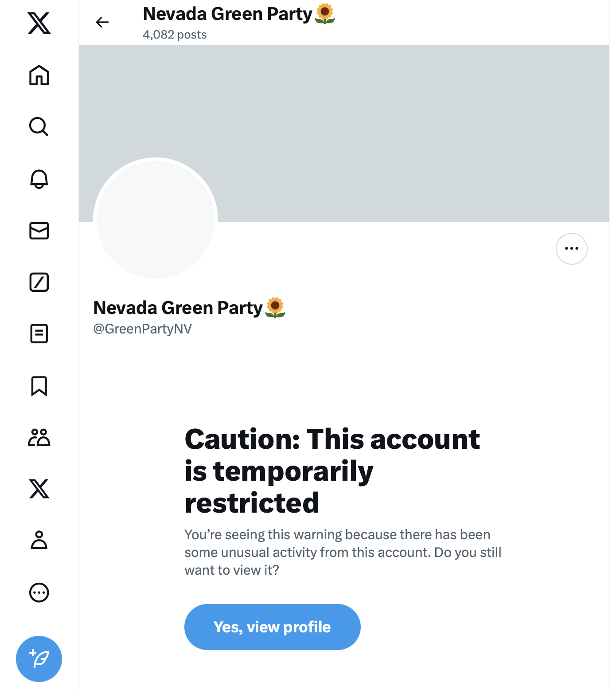Open Communities
Image resolution: width=616 pixels, height=690 pixels.
(x=39, y=438)
